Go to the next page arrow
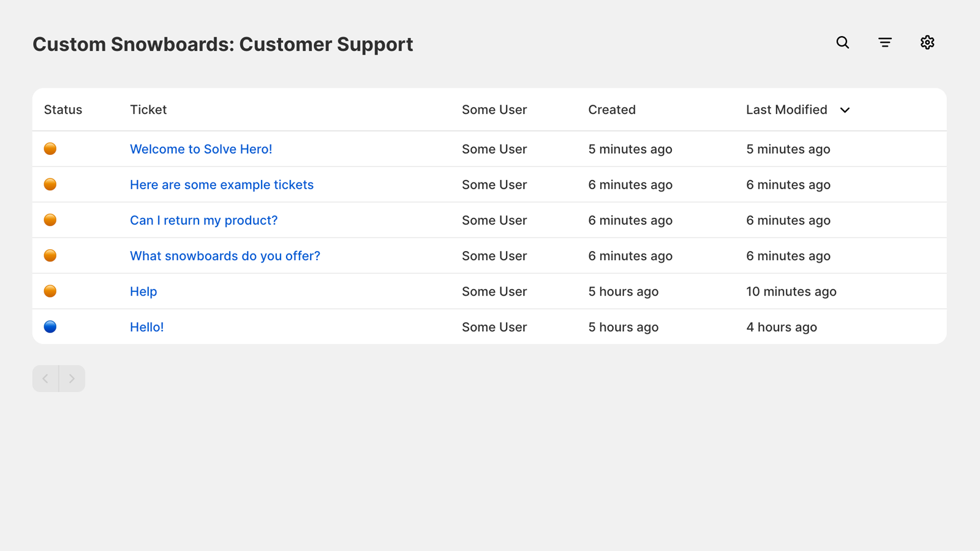 [x=72, y=378]
